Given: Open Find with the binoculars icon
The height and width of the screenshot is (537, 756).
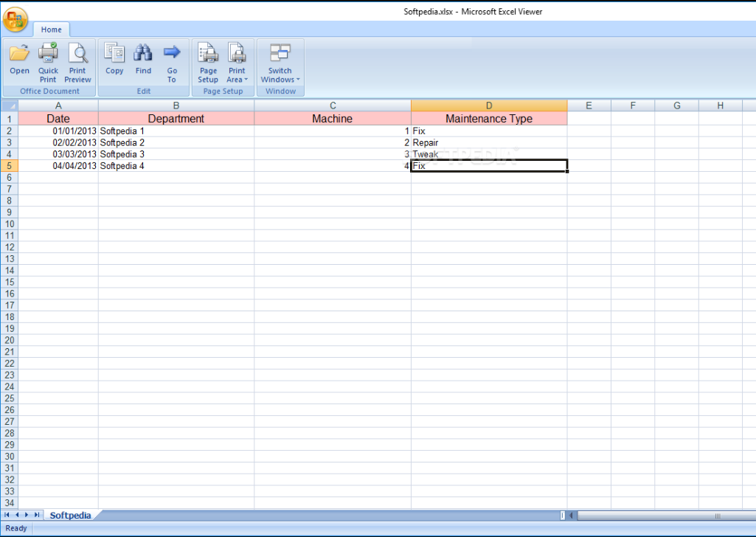Looking at the screenshot, I should click(x=143, y=60).
